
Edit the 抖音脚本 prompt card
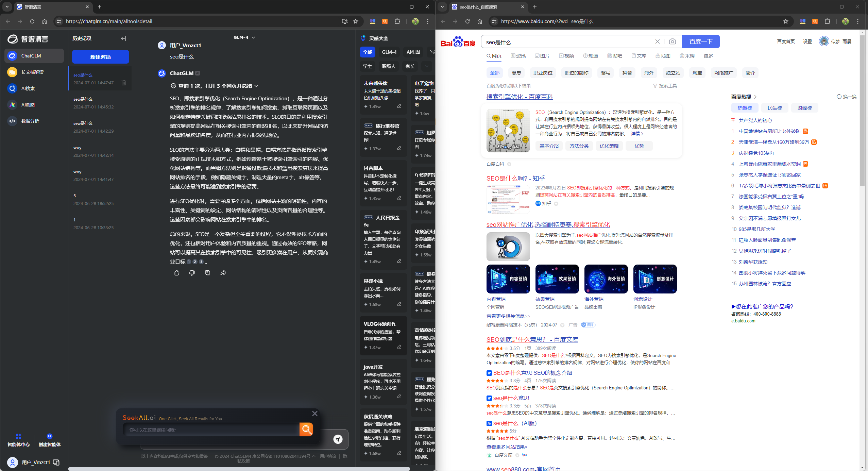coord(399,198)
